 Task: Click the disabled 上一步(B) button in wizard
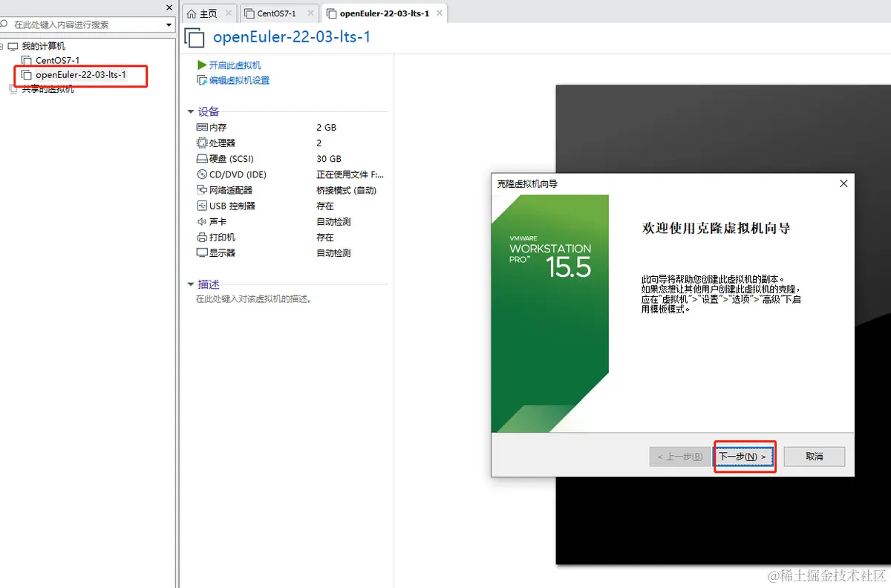pos(679,457)
